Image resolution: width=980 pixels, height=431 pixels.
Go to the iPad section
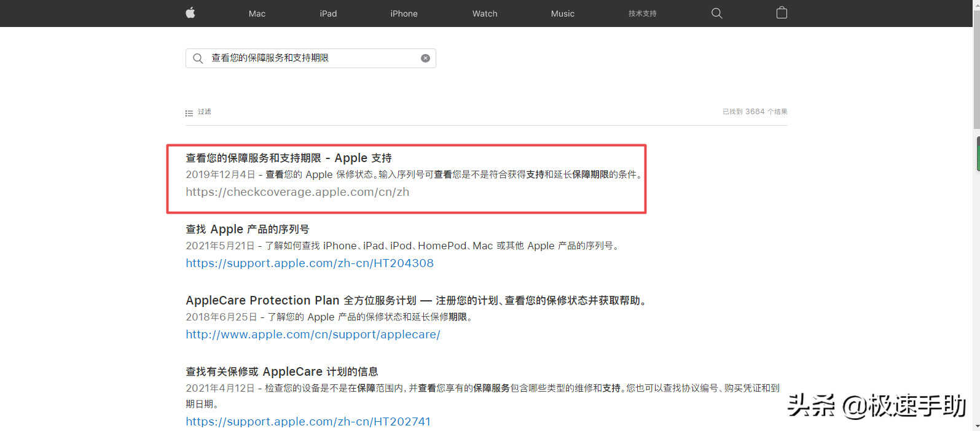(x=328, y=14)
